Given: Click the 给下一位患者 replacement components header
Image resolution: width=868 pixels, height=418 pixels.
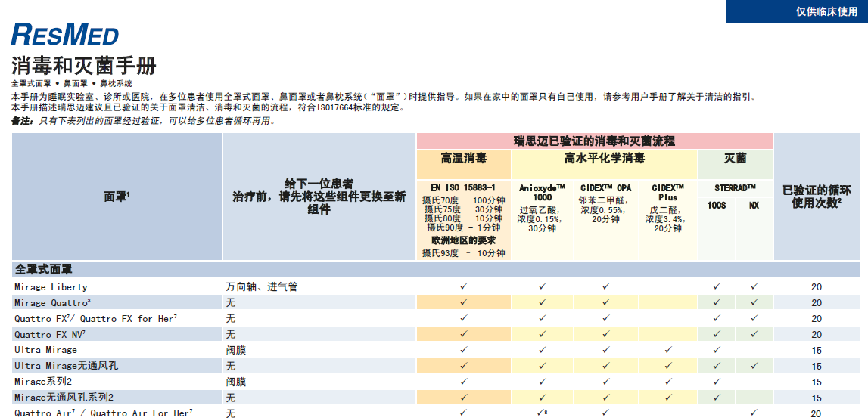Looking at the screenshot, I should tap(319, 197).
